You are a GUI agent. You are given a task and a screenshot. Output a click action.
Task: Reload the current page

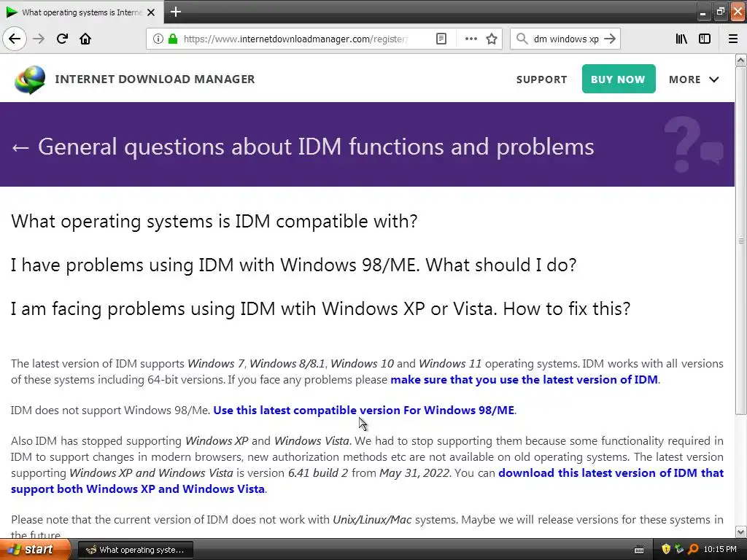pos(63,39)
